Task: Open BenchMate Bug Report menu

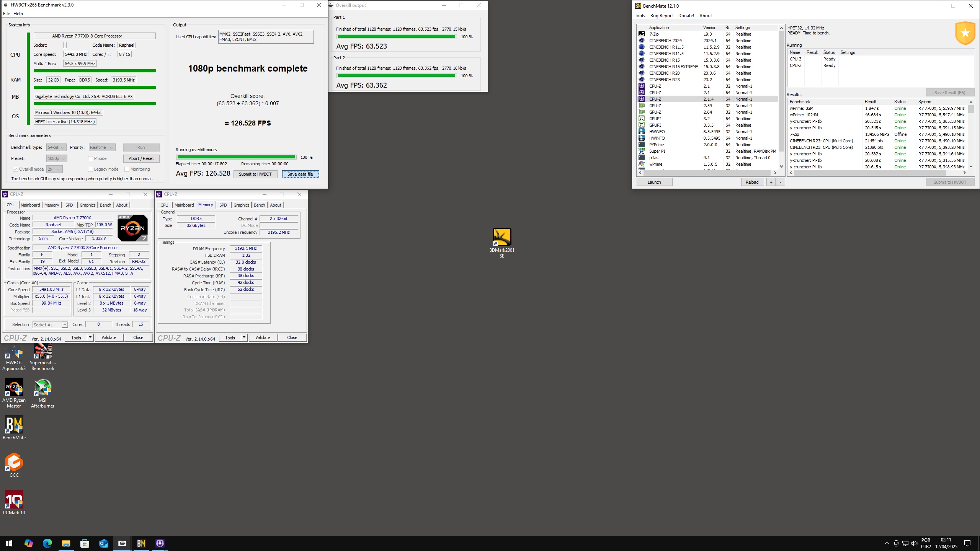Action: tap(661, 16)
